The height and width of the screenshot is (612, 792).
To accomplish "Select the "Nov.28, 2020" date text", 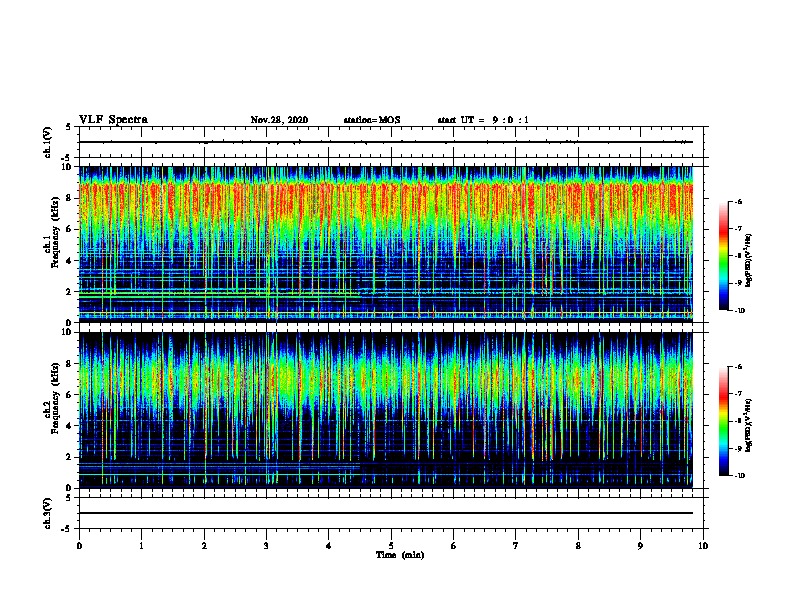I will [279, 120].
